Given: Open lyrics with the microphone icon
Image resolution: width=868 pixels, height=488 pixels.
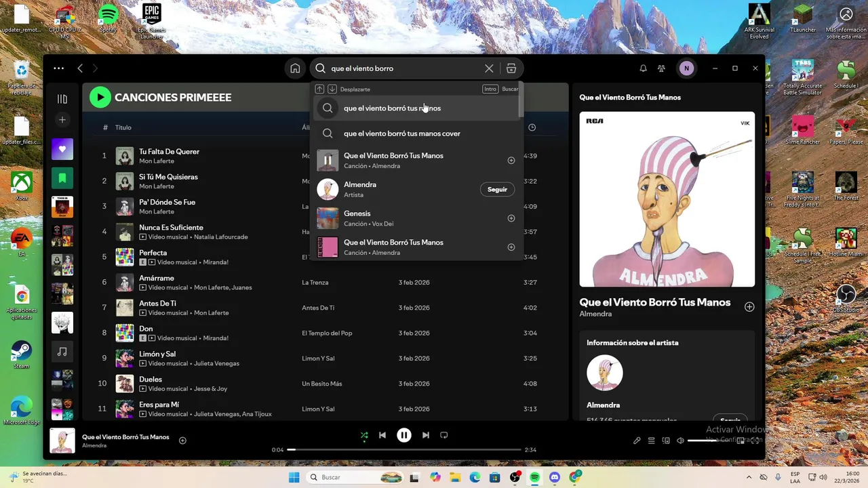Looking at the screenshot, I should pos(637,441).
